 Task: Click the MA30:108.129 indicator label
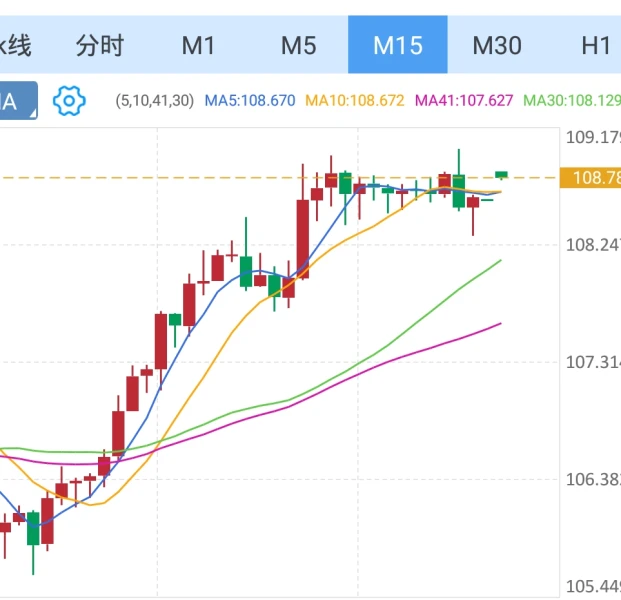pos(571,101)
